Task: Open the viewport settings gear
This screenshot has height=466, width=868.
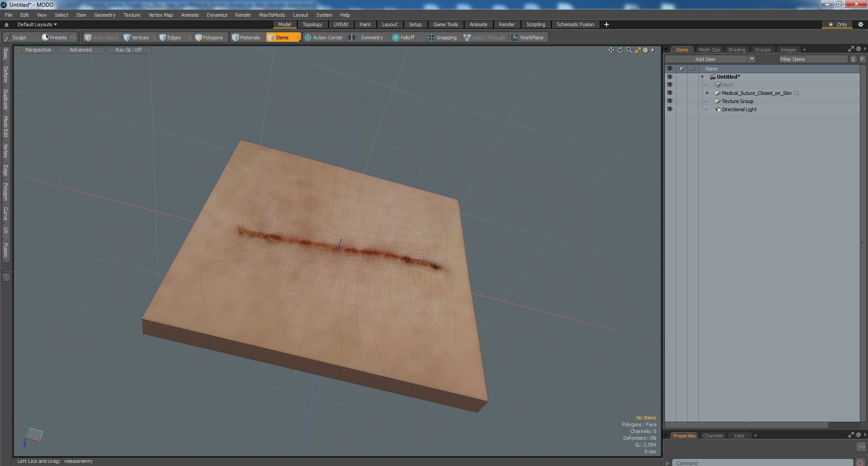Action: pyautogui.click(x=645, y=50)
